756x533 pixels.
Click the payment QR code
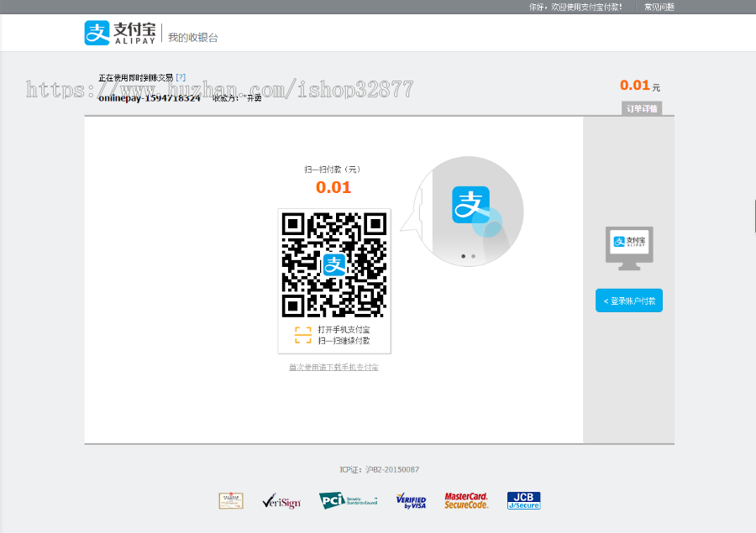coord(334,264)
